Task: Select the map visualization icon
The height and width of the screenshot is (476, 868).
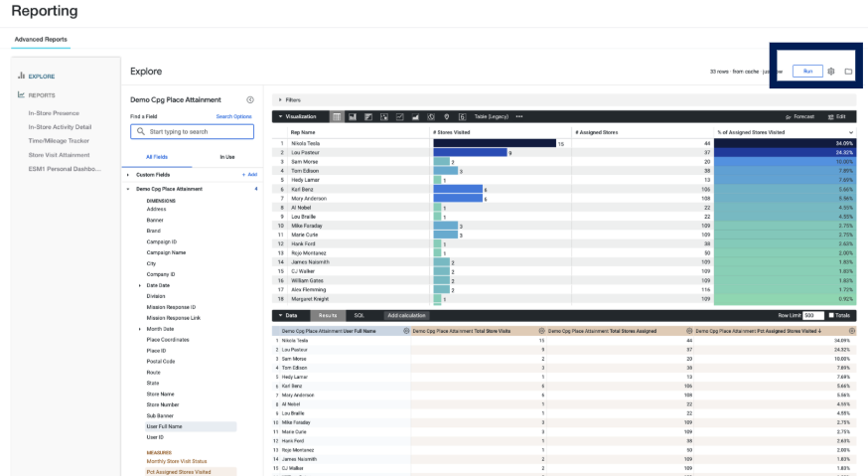Action: (446, 117)
